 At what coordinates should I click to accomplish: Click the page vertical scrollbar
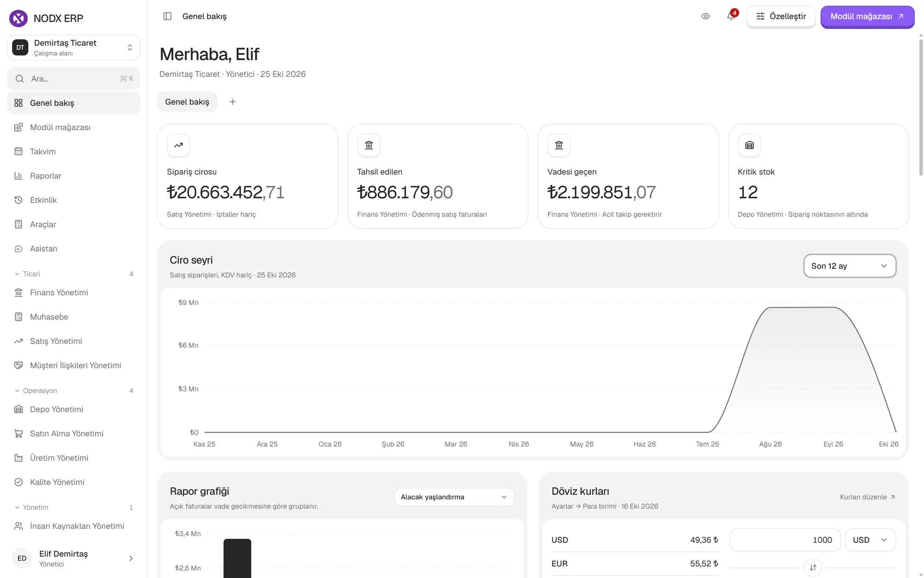pos(920,106)
